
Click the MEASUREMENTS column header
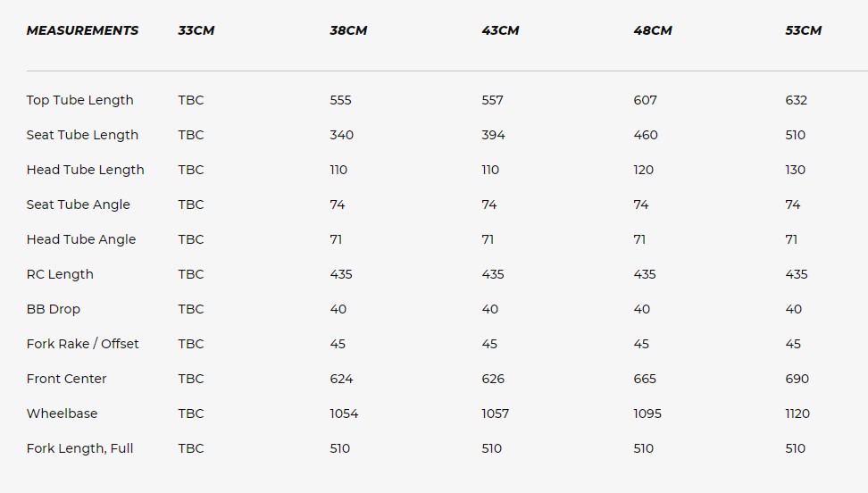82,30
